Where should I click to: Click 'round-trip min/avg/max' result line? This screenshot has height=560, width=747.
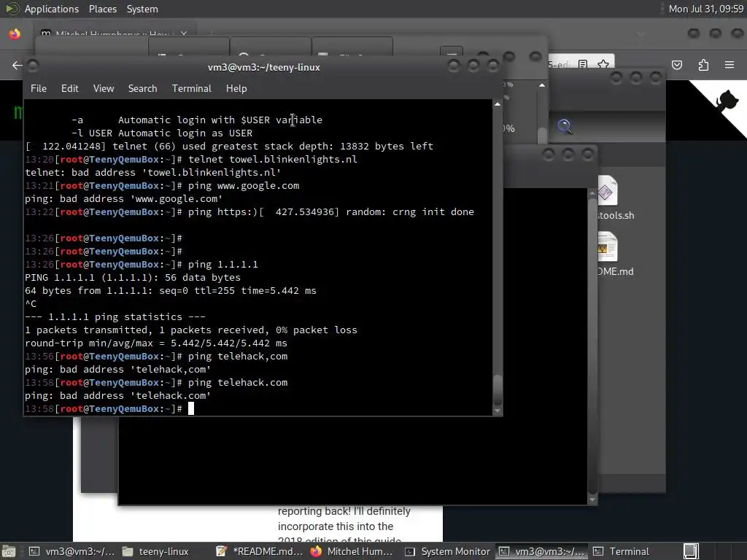pos(156,343)
